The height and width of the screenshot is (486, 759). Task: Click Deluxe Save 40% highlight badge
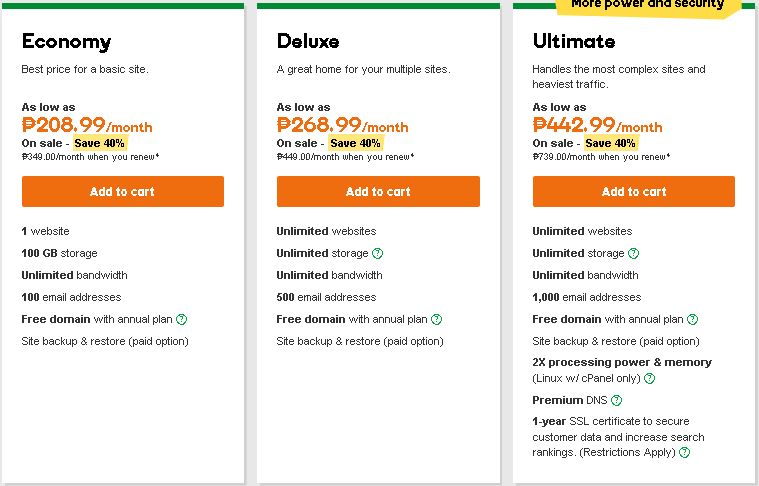point(355,143)
